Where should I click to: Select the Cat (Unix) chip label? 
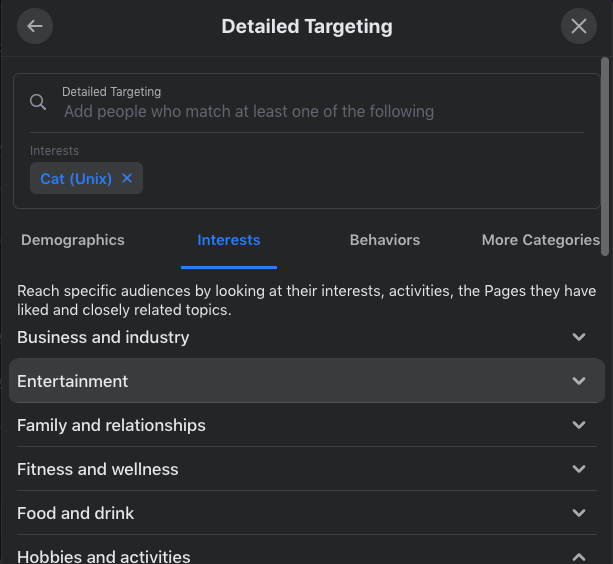pyautogui.click(x=76, y=179)
